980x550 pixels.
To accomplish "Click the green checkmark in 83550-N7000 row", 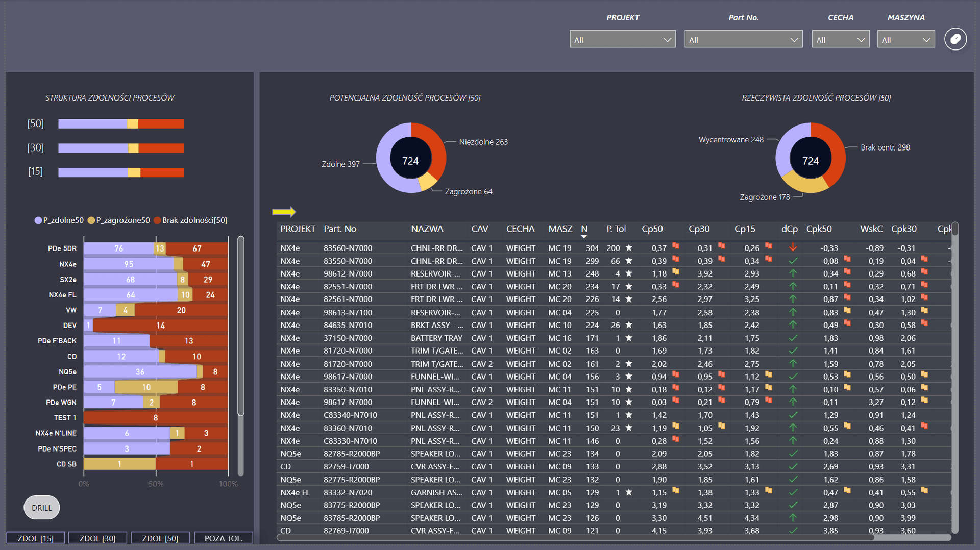I will point(793,261).
